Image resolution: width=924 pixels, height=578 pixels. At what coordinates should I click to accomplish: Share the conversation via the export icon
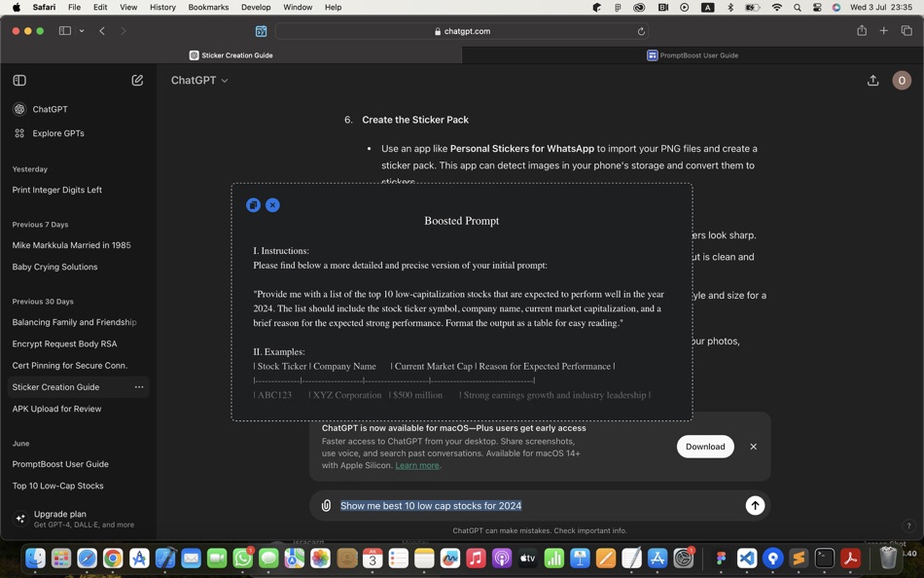[x=872, y=80]
